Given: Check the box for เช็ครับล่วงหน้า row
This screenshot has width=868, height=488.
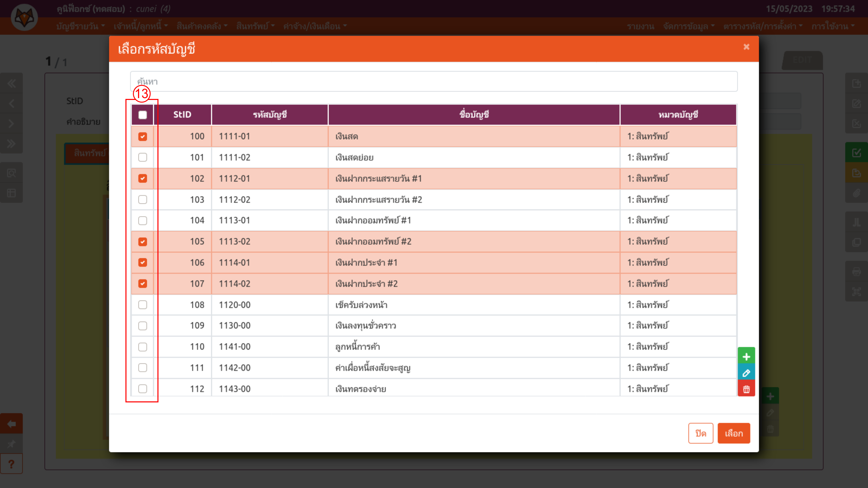Looking at the screenshot, I should click(142, 305).
